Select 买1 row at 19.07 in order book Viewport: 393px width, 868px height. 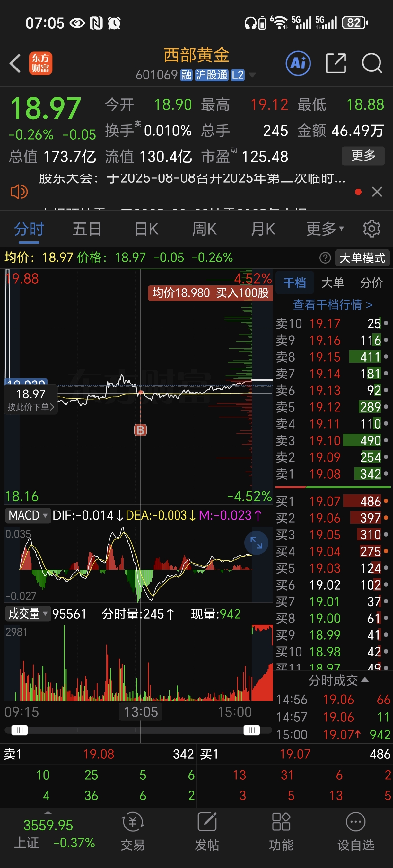tap(332, 502)
